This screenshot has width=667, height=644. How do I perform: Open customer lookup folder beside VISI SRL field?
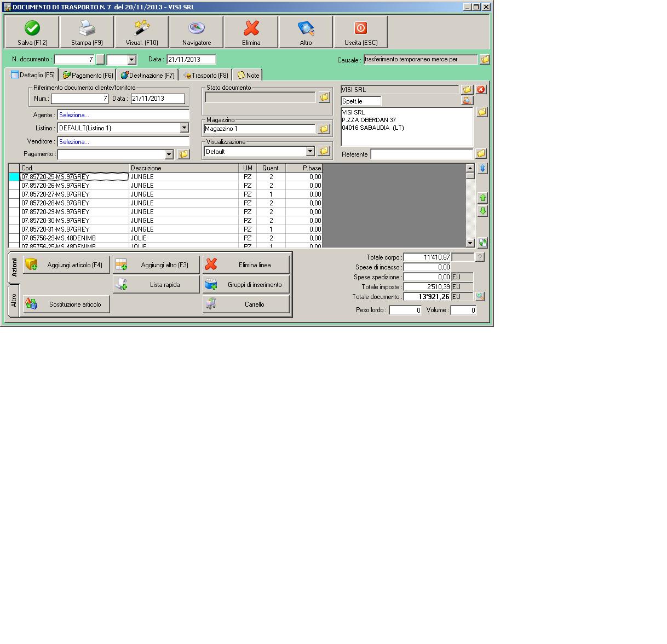(x=467, y=89)
